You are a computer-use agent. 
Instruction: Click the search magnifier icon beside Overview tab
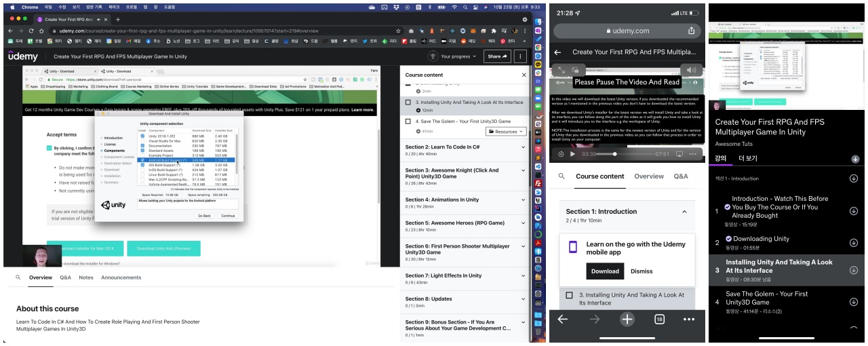point(18,277)
